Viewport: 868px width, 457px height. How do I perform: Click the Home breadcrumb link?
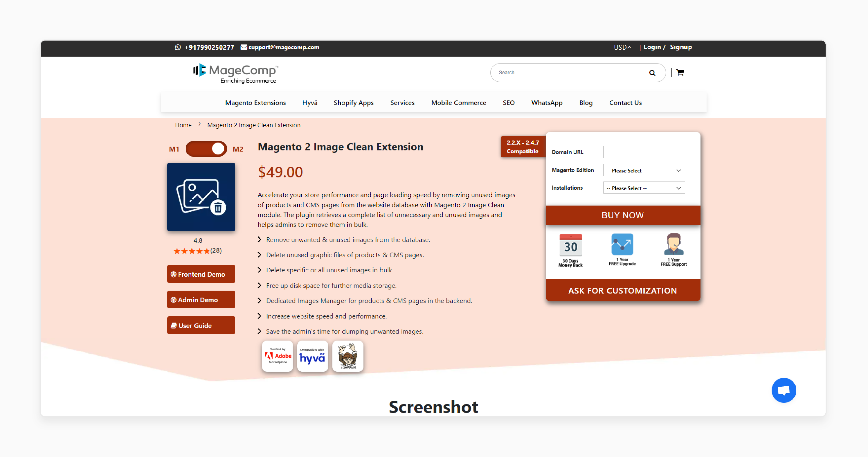pos(183,125)
